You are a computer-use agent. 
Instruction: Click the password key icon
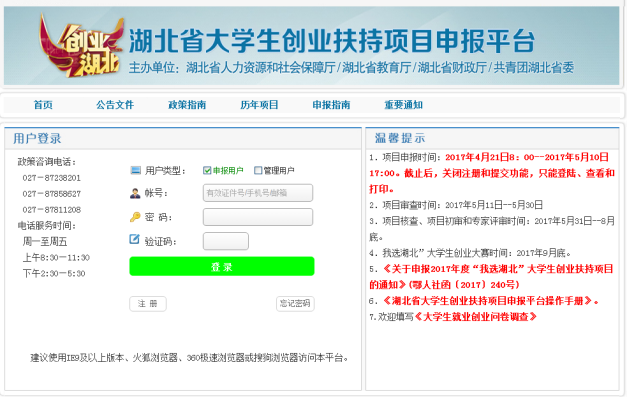pos(135,217)
